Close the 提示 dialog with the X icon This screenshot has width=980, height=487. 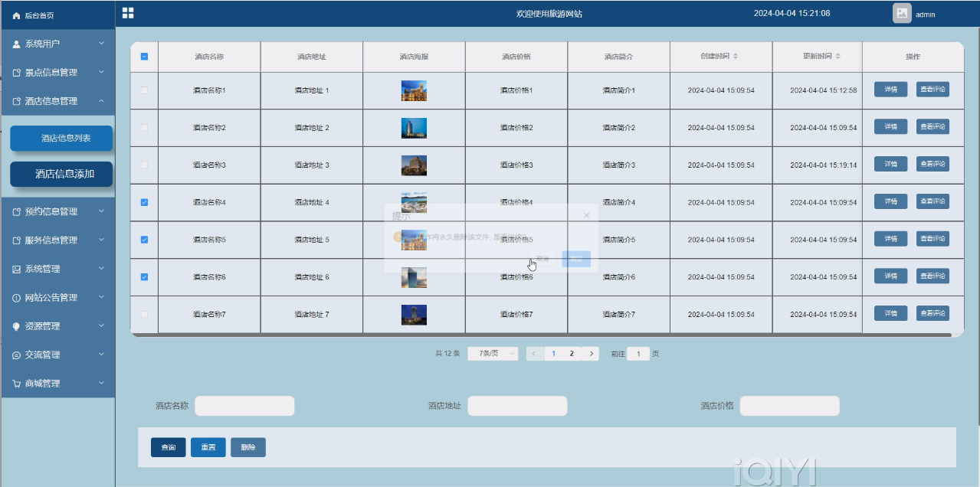pyautogui.click(x=587, y=216)
